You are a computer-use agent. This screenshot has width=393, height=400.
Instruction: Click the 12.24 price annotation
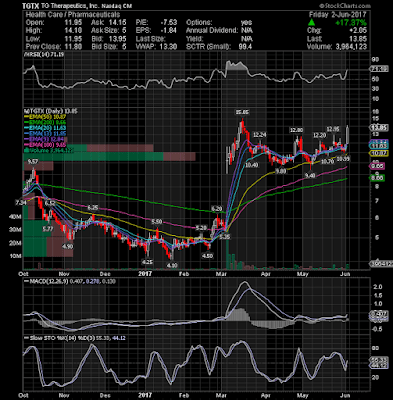coord(260,135)
